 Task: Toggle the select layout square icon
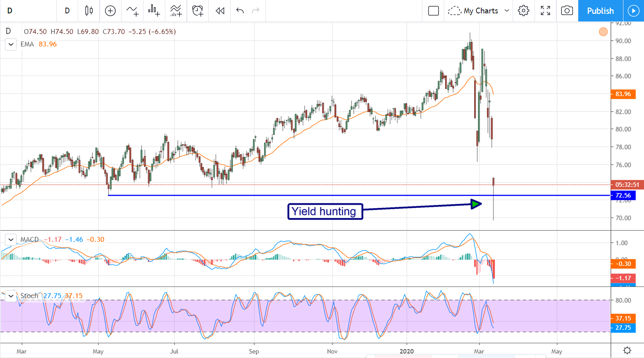(x=433, y=11)
